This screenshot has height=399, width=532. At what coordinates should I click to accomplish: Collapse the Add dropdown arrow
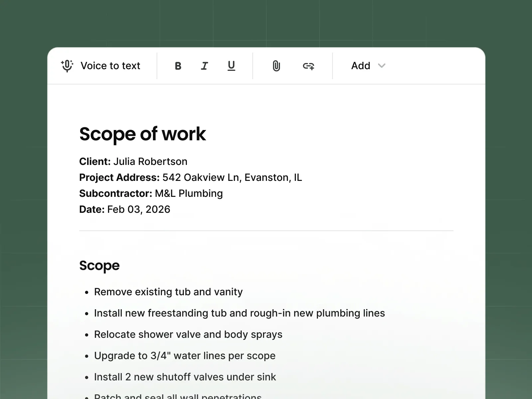pos(381,66)
